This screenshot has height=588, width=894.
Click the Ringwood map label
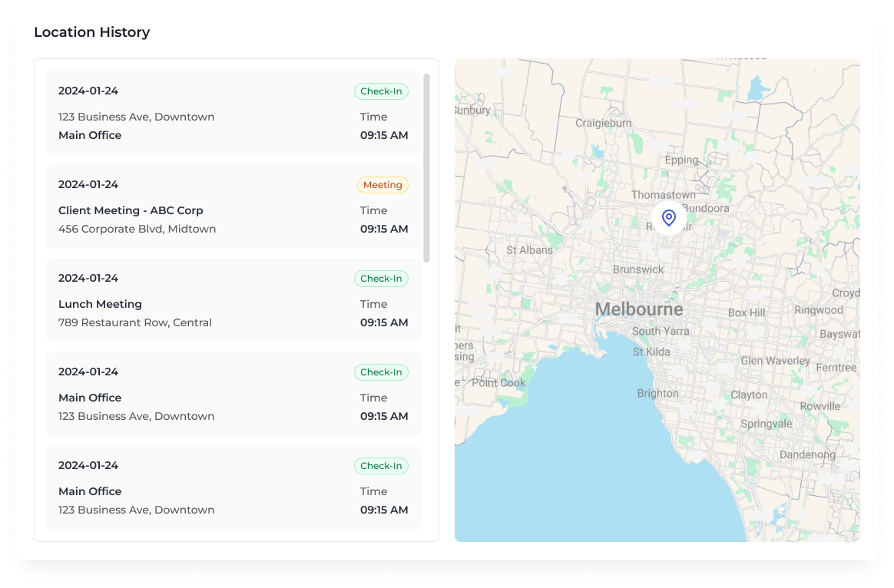(818, 311)
